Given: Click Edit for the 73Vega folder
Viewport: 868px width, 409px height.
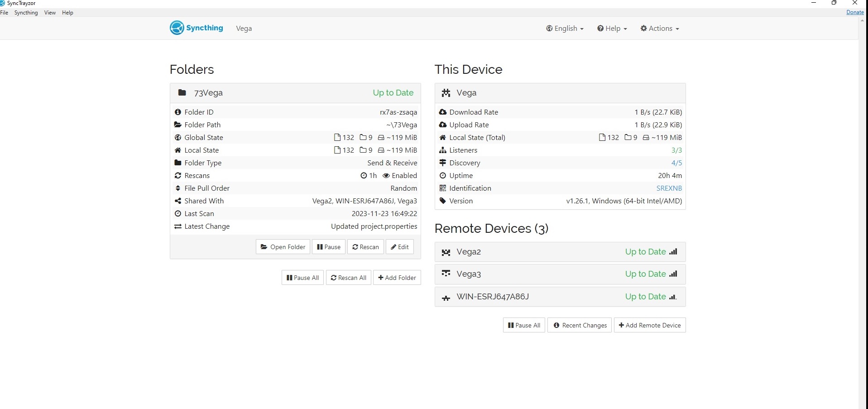Looking at the screenshot, I should [x=400, y=247].
